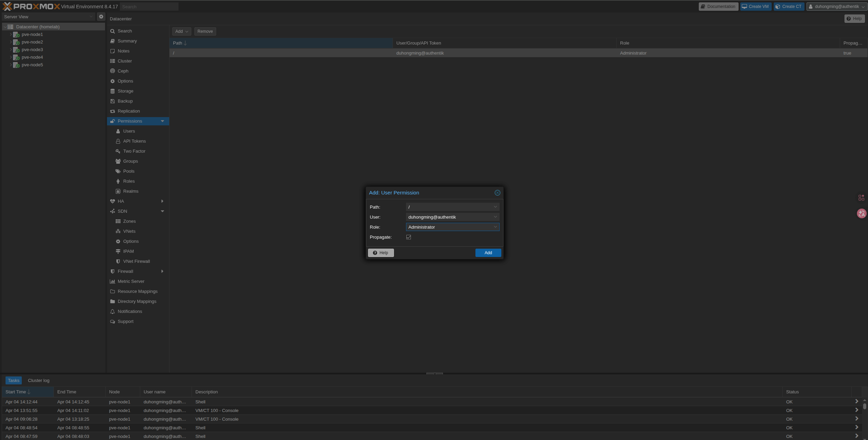The width and height of the screenshot is (868, 440).
Task: Select Users under Permissions menu
Action: click(129, 131)
